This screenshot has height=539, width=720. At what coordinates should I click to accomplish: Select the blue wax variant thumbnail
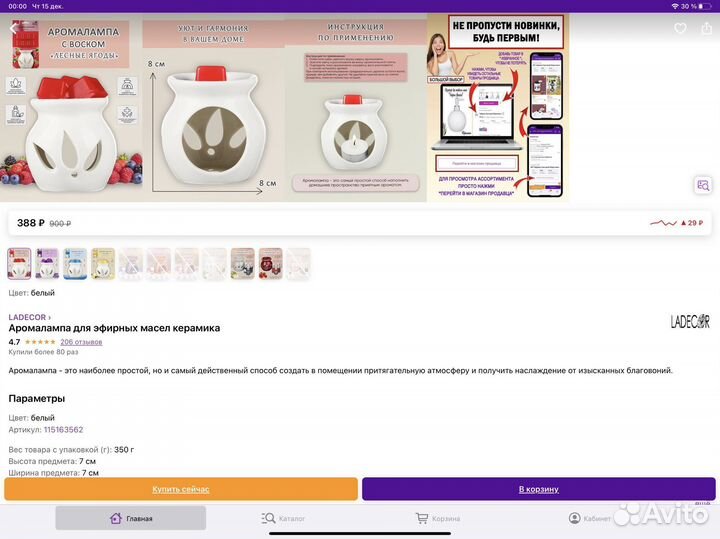[x=75, y=264]
